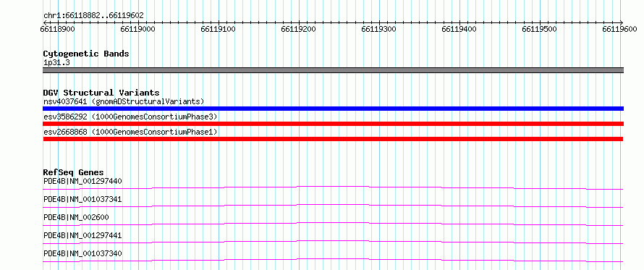Open the RefSeq Genes track title
Viewport: 644px width, 270px height.
pos(74,172)
